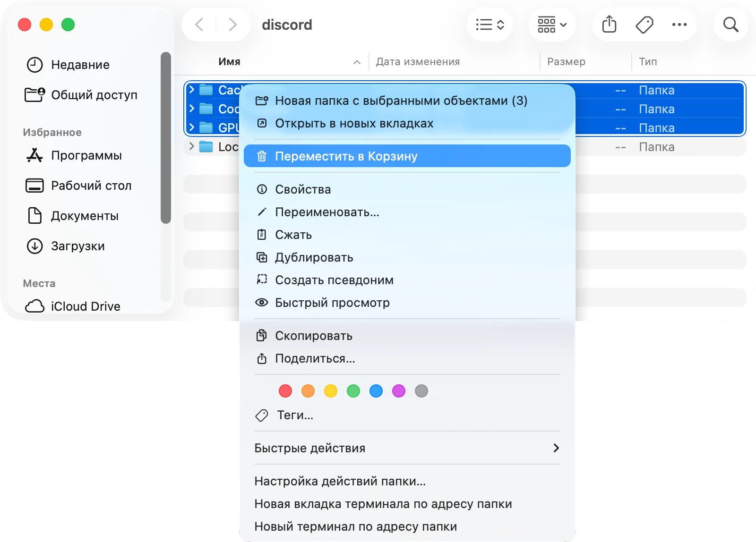Open Рабочий стол in the sidebar
The width and height of the screenshot is (756, 542).
coord(78,186)
